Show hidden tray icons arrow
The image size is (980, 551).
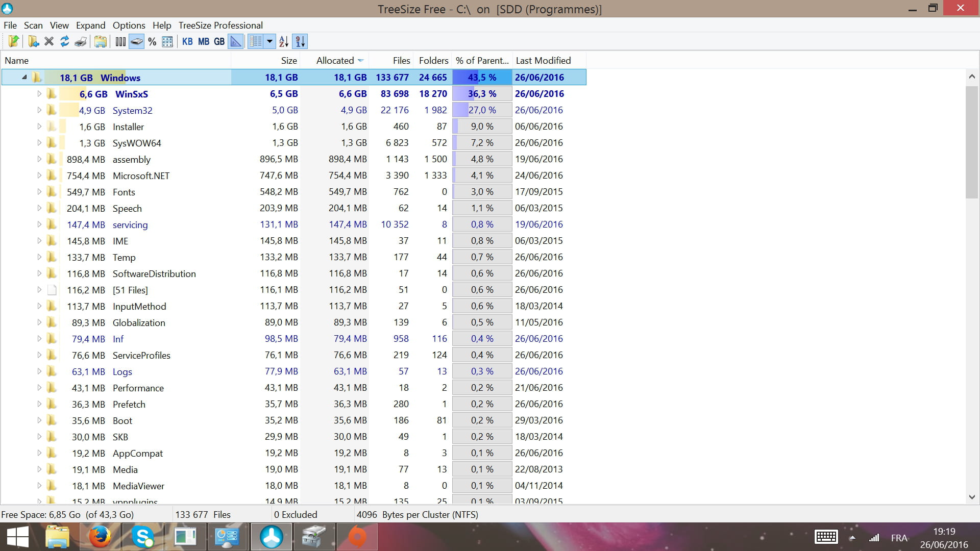tap(852, 538)
